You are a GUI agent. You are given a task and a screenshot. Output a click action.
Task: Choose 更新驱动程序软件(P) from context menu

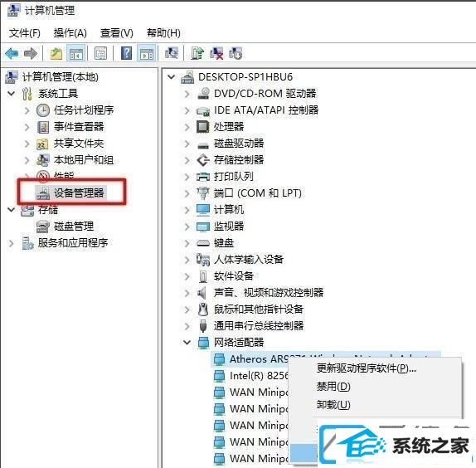tap(366, 368)
